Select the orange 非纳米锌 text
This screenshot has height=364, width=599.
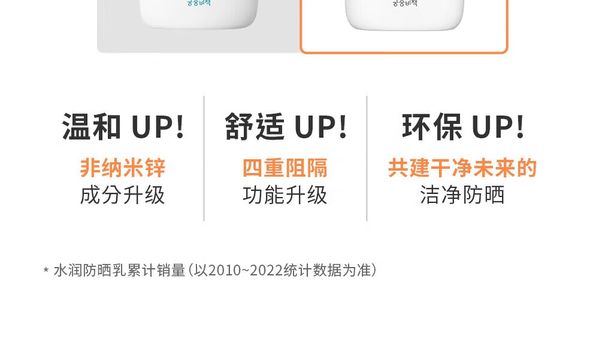click(123, 168)
